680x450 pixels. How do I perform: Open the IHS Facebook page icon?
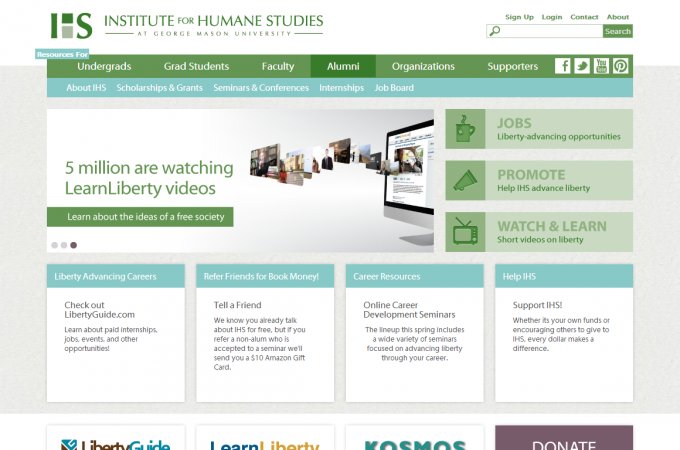click(x=562, y=66)
